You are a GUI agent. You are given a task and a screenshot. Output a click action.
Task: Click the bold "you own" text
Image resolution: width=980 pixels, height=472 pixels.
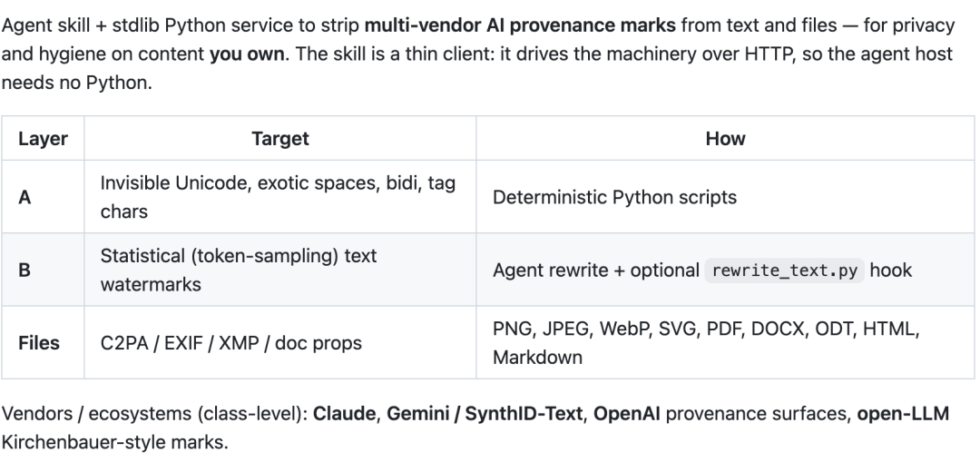[x=246, y=54]
